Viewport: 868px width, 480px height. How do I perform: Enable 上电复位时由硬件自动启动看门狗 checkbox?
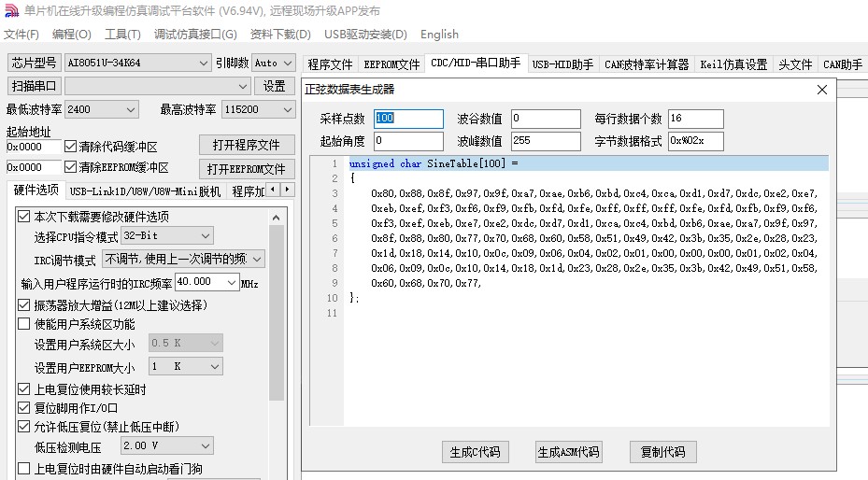[x=23, y=469]
